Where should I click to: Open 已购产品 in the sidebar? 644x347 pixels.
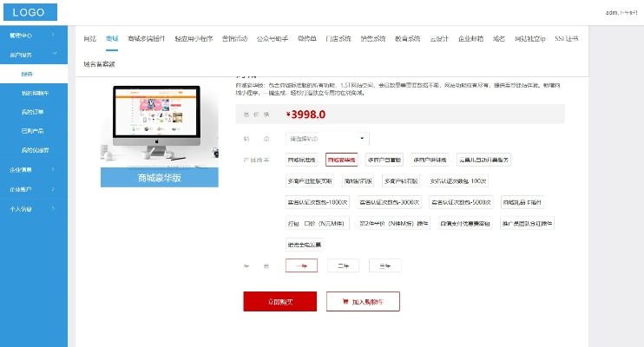click(33, 131)
